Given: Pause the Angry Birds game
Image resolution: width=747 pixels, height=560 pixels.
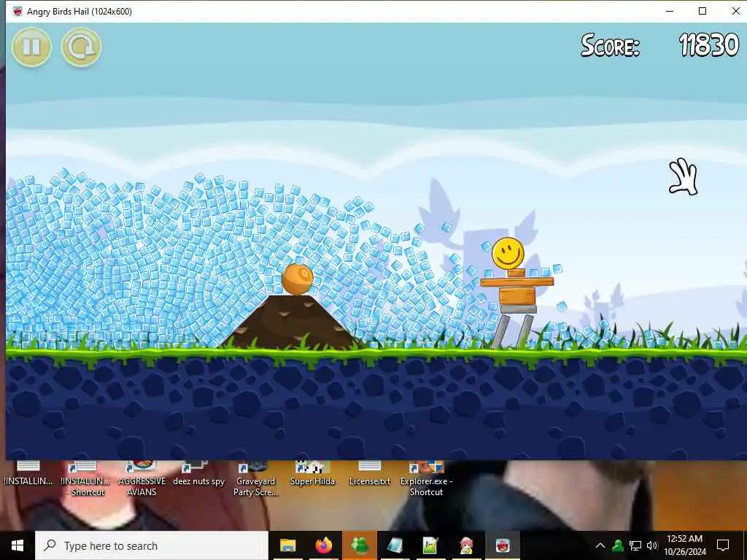Looking at the screenshot, I should (31, 47).
